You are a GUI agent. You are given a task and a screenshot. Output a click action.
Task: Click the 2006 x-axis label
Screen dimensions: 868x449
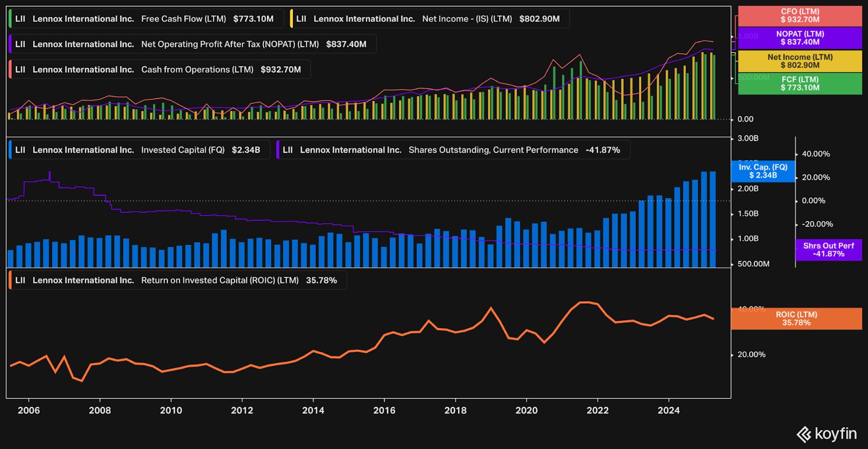click(29, 410)
